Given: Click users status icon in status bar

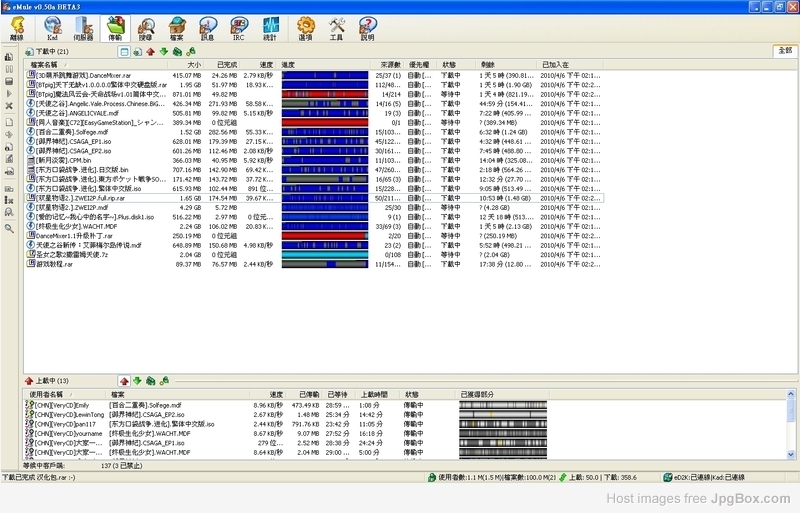Looking at the screenshot, I should 432,477.
